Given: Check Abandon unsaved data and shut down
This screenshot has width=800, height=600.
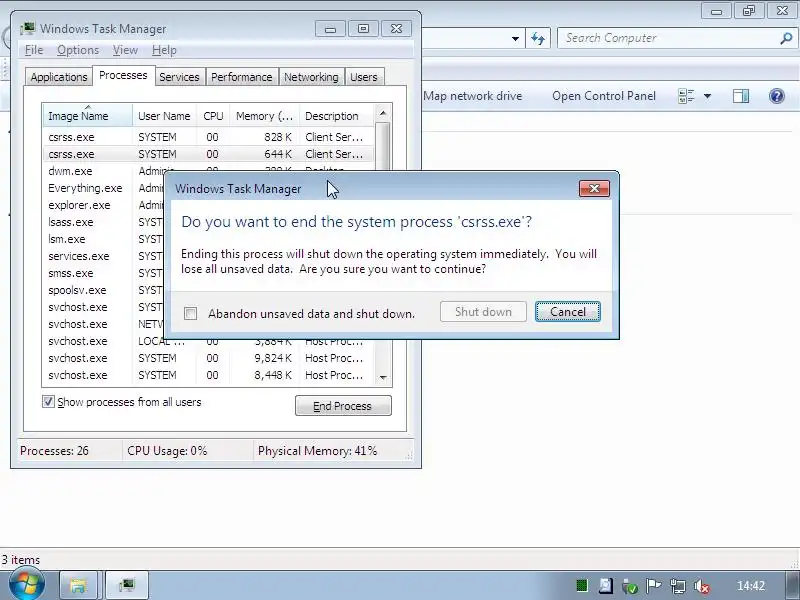Looking at the screenshot, I should point(190,313).
